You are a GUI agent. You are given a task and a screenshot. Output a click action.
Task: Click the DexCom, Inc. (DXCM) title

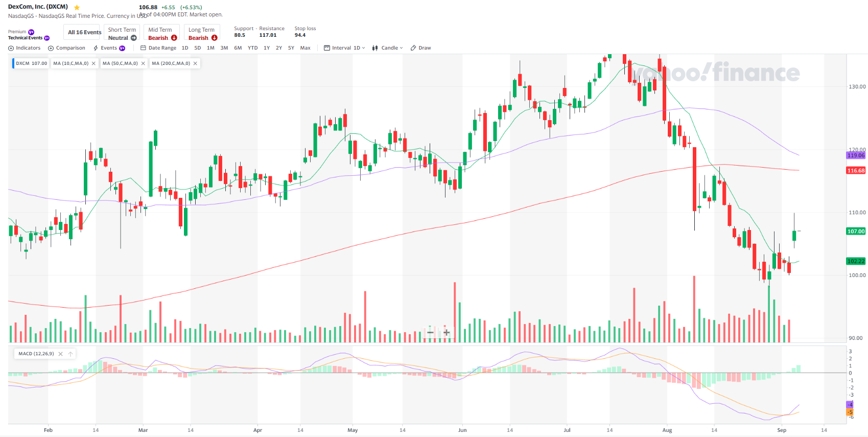(38, 7)
